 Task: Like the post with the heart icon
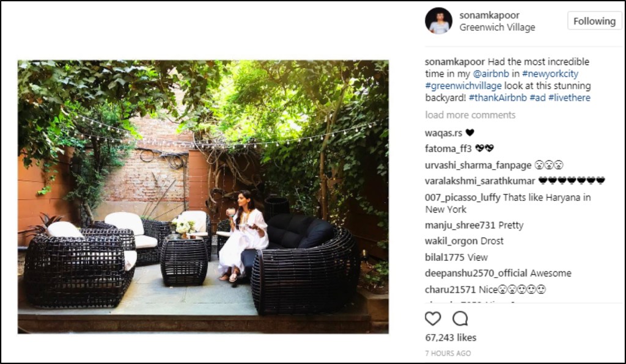pyautogui.click(x=433, y=319)
